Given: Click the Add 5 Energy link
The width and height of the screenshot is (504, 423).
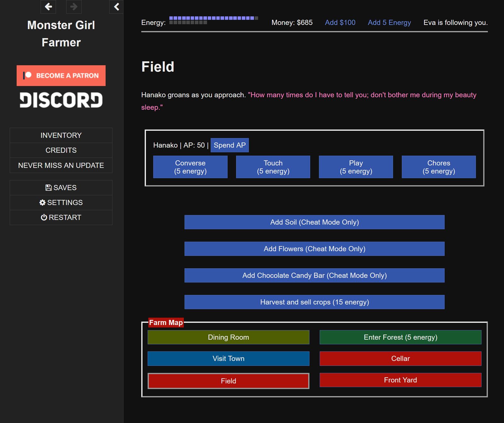Looking at the screenshot, I should click(x=389, y=22).
